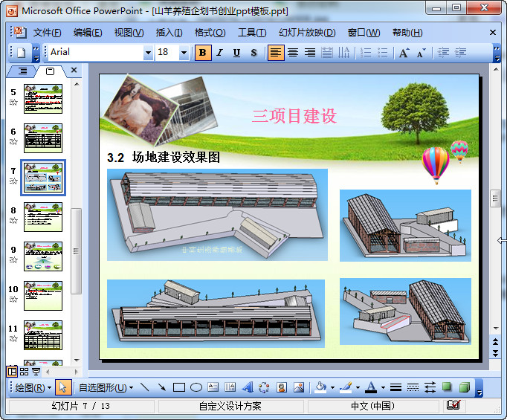Viewport: 507px width, 420px height.
Task: Select slide 9 thumbnail
Action: pos(43,256)
